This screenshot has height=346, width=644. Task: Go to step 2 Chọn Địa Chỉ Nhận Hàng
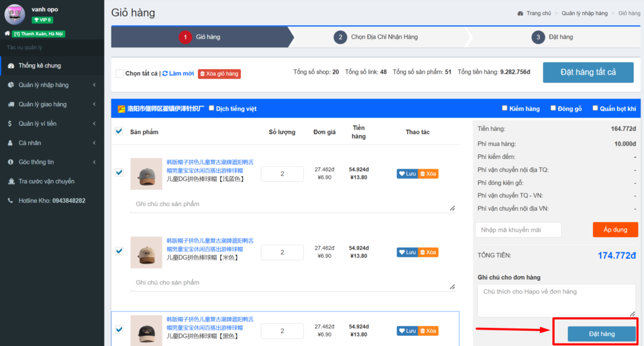click(376, 37)
